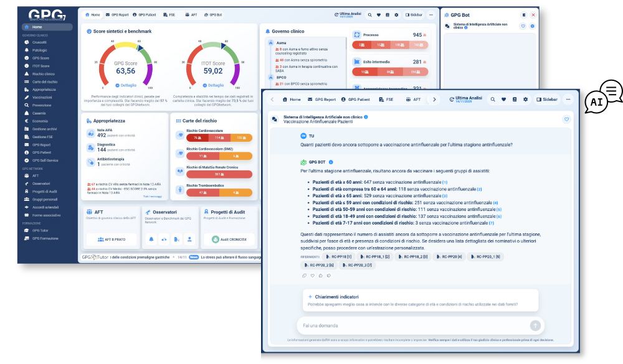
Task: Click the thumbs-up icon under the bot answer
Action: click(320, 275)
